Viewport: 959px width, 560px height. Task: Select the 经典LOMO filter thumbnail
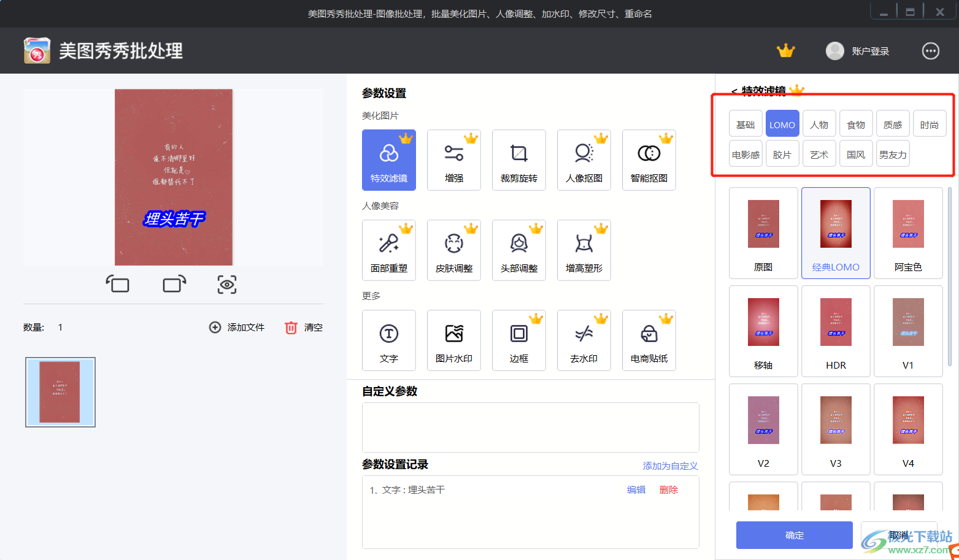point(836,233)
